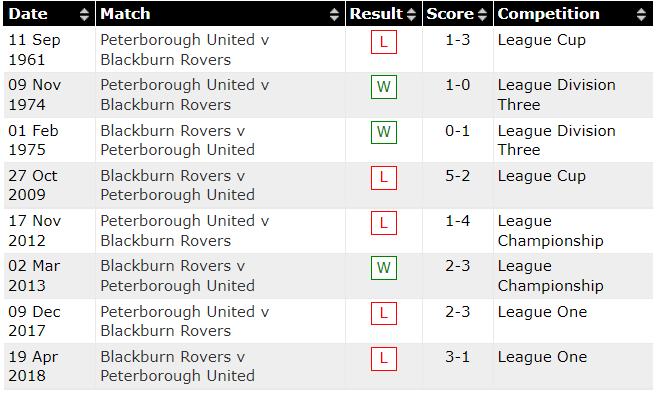Sort table by Date column arrows
Image resolution: width=662 pixels, height=394 pixels.
(84, 14)
